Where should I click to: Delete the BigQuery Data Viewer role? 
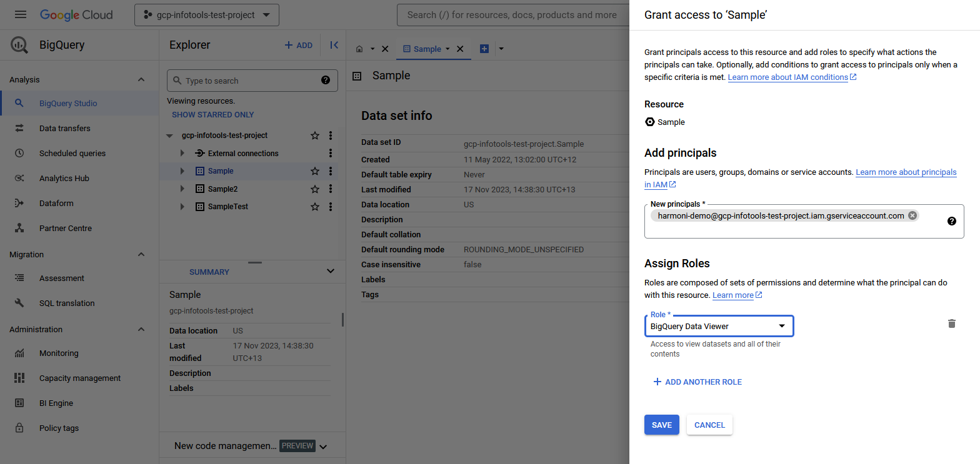click(x=952, y=323)
